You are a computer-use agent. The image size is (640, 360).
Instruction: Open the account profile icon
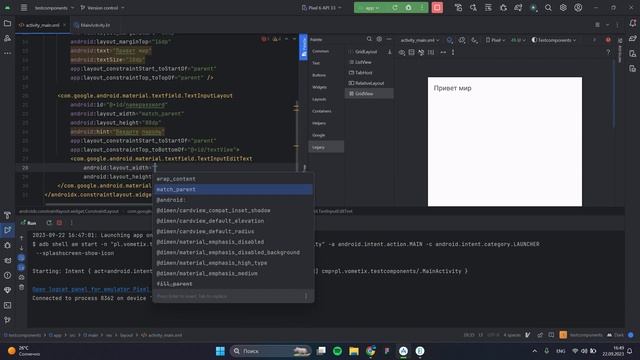pos(578,8)
